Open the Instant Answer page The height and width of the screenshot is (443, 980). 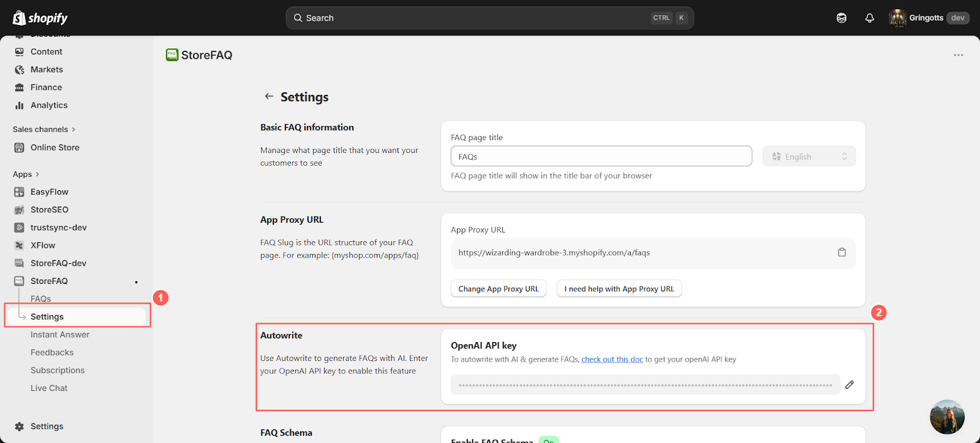(x=60, y=335)
